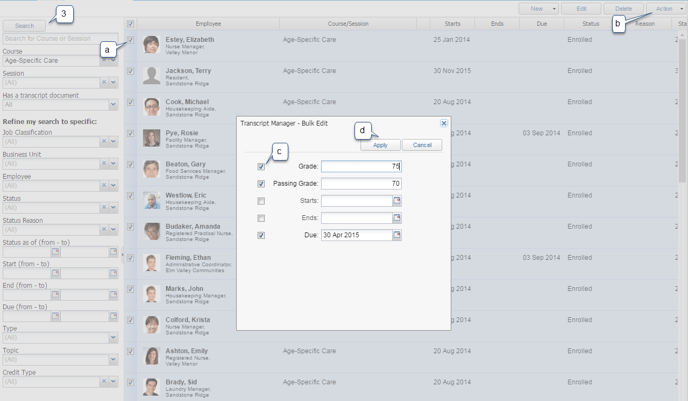Open the Starts date calendar picker in dialog
This screenshot has width=688, height=401.
click(397, 200)
